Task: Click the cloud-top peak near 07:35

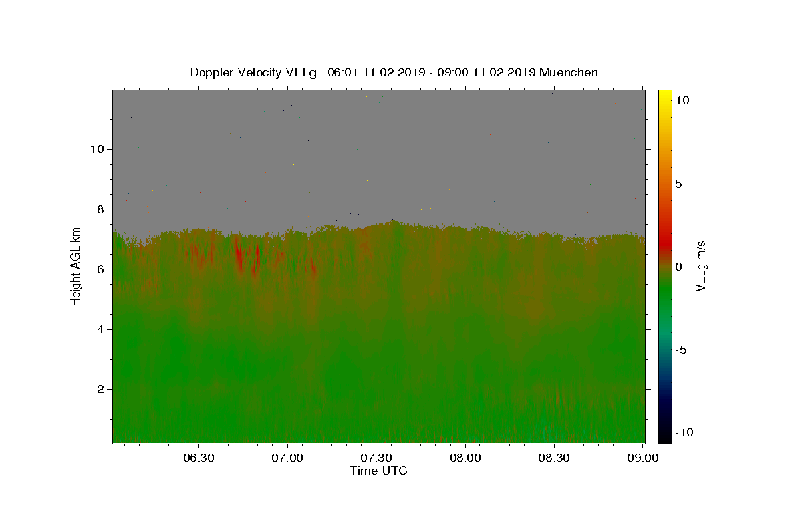Action: (394, 223)
